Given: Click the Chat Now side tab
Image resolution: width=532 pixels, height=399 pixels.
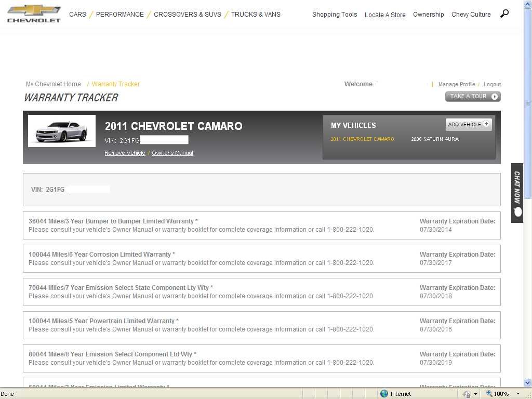Looking at the screenshot, I should [x=517, y=193].
